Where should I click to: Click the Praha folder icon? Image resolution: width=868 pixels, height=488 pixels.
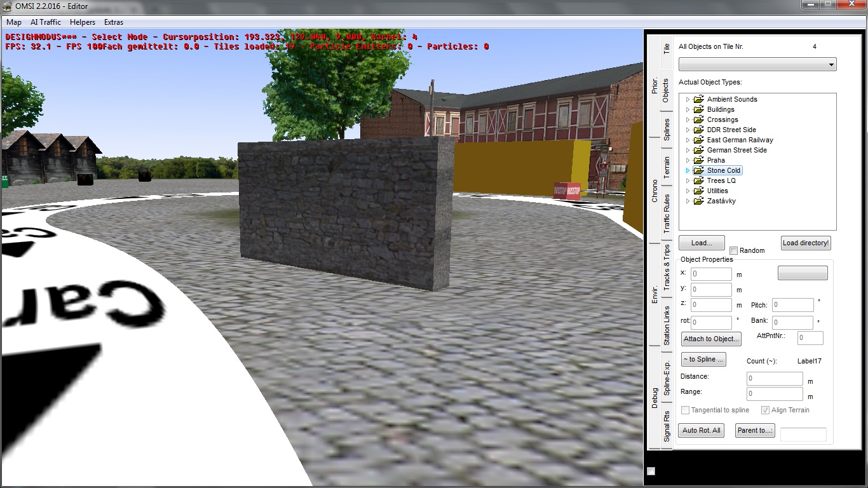(698, 160)
